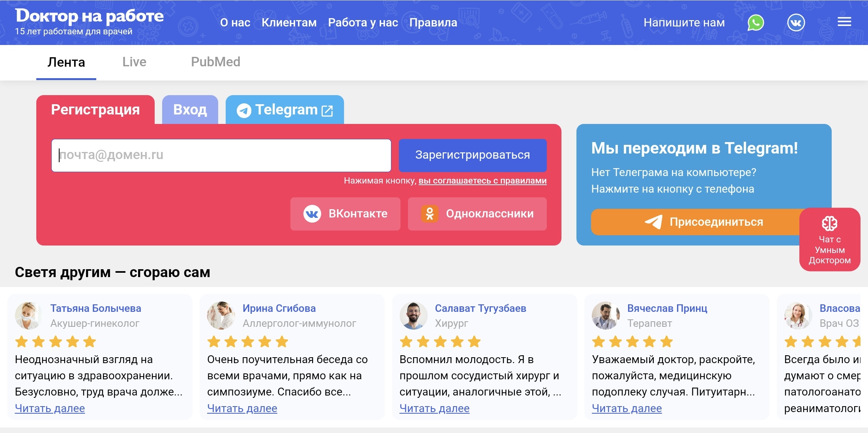Click the Одноклассники login button
868x433 pixels.
click(x=477, y=214)
